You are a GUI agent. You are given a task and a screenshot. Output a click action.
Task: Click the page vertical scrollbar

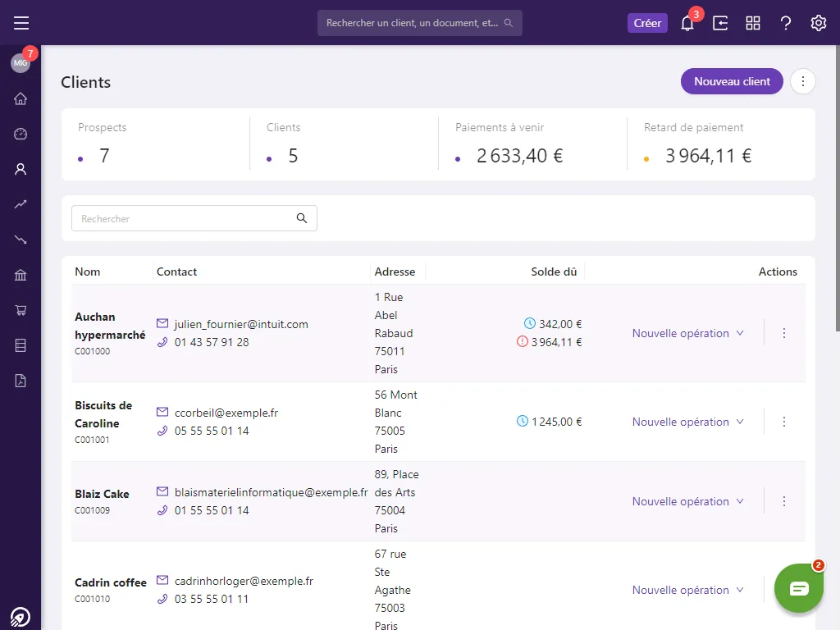pyautogui.click(x=838, y=188)
